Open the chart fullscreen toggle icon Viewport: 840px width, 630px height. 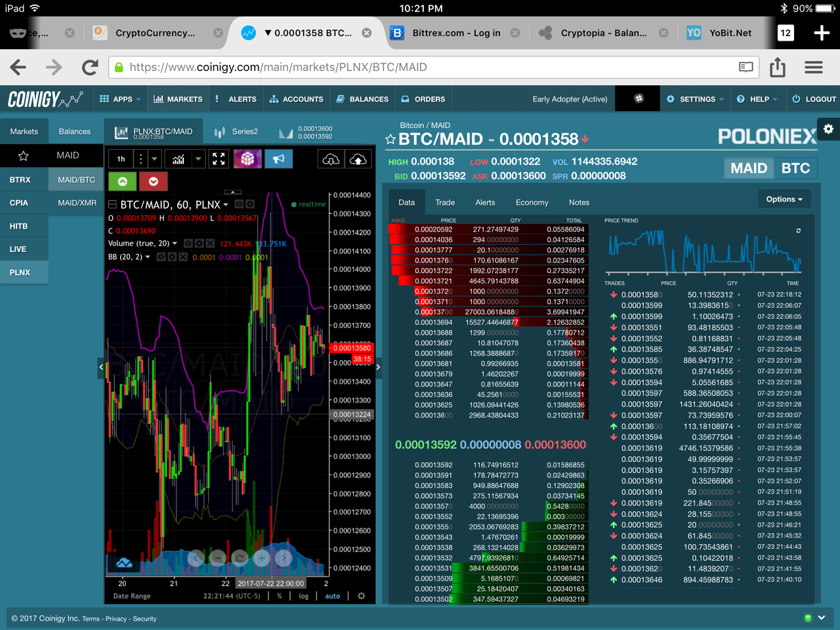(219, 159)
